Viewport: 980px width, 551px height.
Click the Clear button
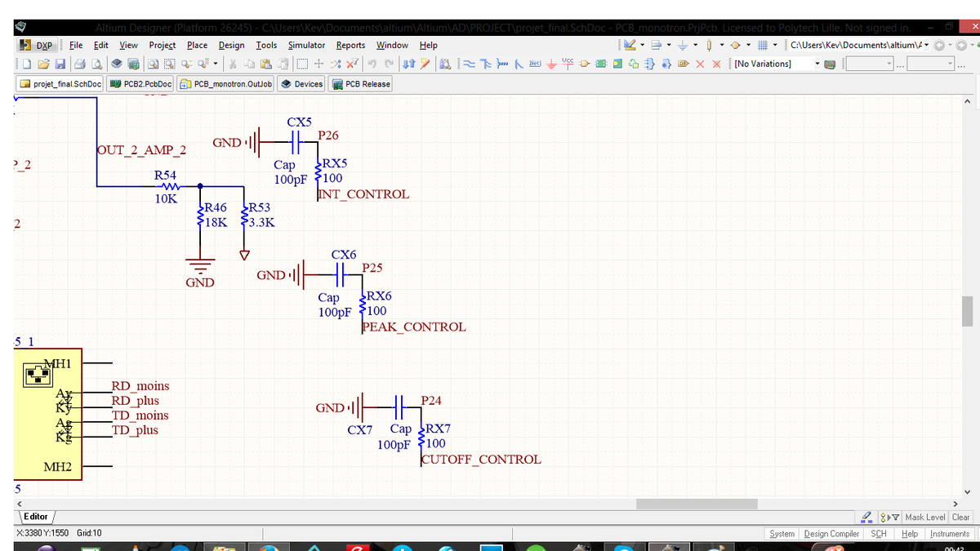coord(961,517)
